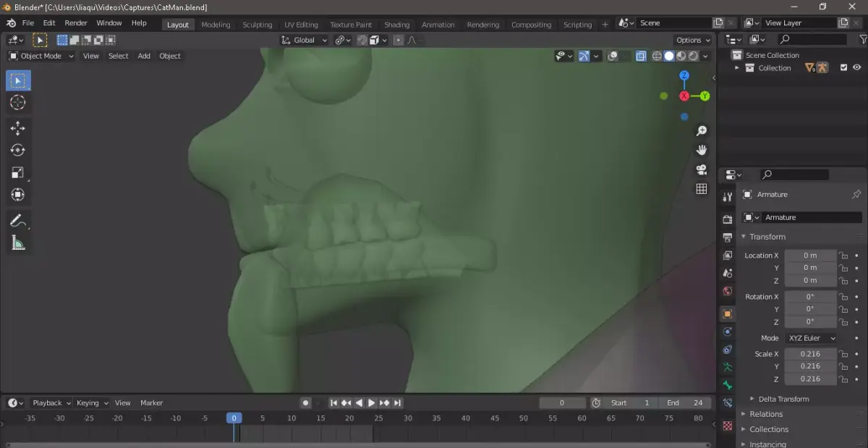Screen dimensions: 868x448
Task: Click the outliner filter funnel icon
Action: [x=863, y=39]
